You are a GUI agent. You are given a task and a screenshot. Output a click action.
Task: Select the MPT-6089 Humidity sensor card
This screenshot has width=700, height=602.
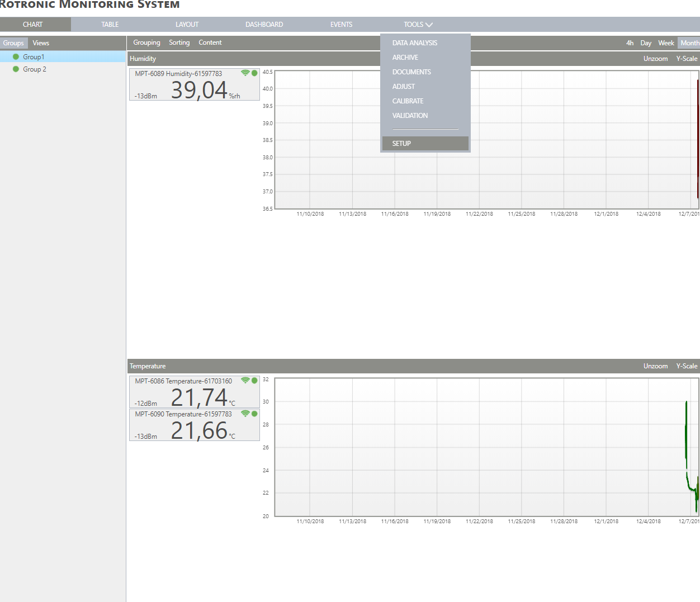195,84
